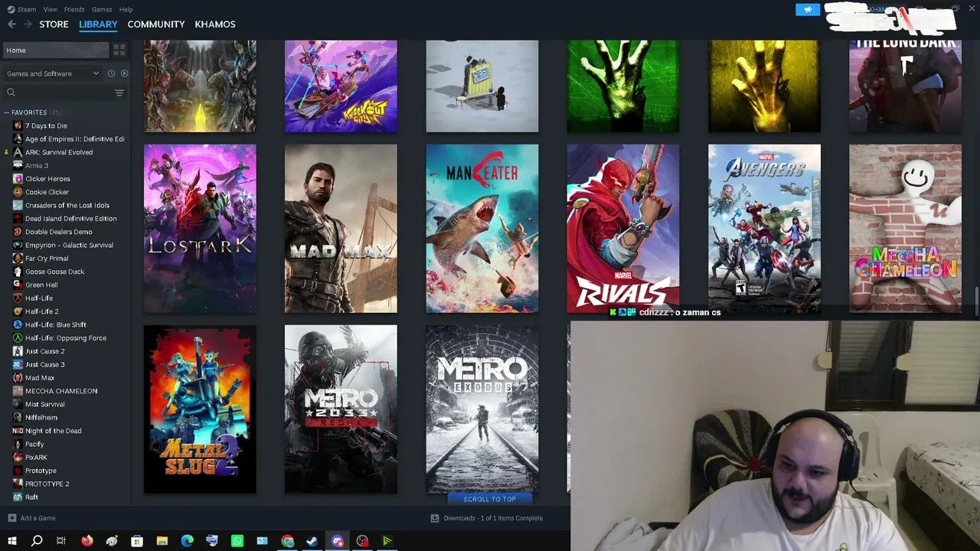Open Downloads - 1 of 1 Items Complete
Image resolution: width=980 pixels, height=551 pixels.
coord(493,518)
